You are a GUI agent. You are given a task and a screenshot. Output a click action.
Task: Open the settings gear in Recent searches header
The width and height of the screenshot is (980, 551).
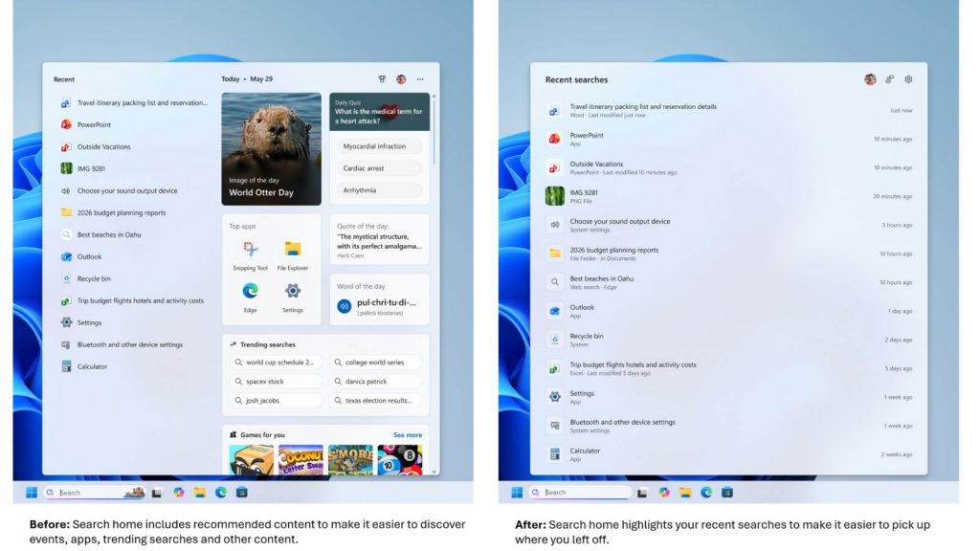[x=908, y=79]
